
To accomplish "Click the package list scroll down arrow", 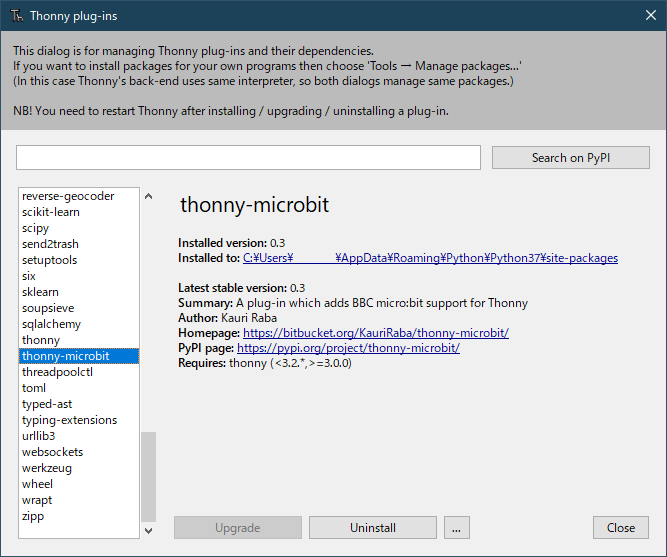I will pyautogui.click(x=148, y=531).
